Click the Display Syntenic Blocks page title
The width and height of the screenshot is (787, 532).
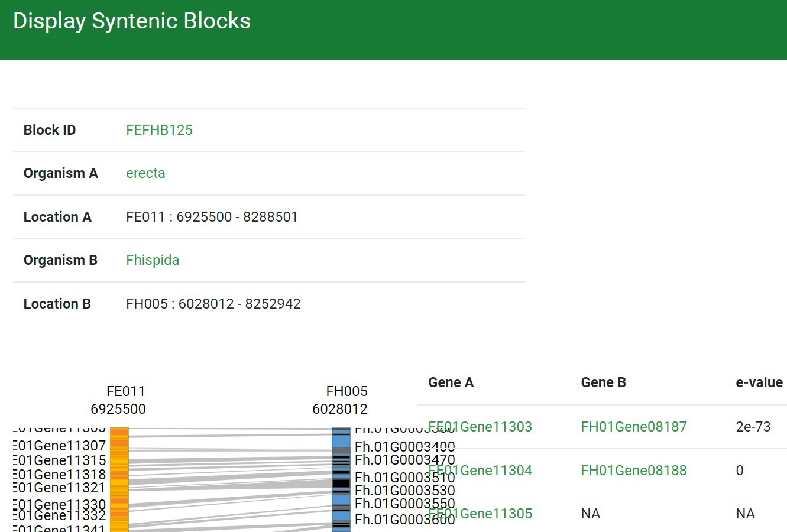click(132, 21)
